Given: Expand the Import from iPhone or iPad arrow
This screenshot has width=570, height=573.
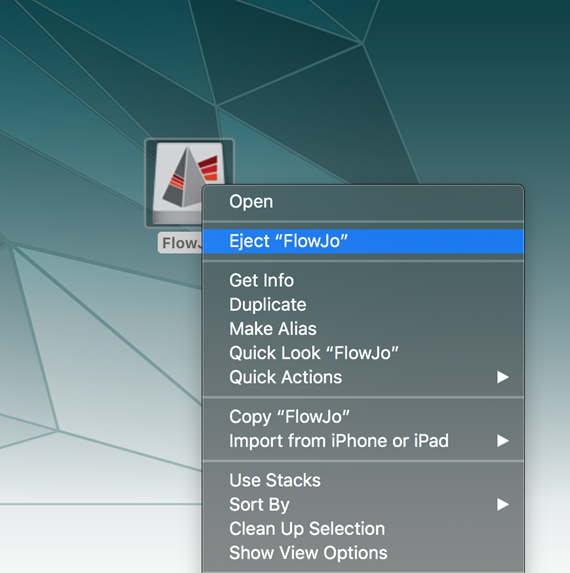Looking at the screenshot, I should (503, 441).
